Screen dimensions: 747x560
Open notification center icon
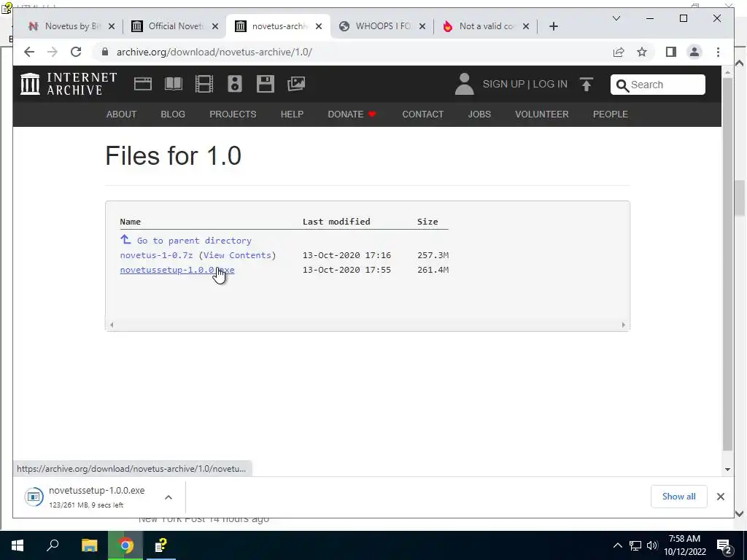(x=724, y=545)
